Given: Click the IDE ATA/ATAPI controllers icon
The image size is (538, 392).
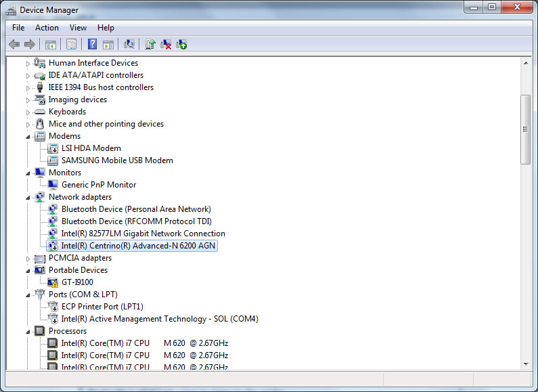Looking at the screenshot, I should point(40,76).
